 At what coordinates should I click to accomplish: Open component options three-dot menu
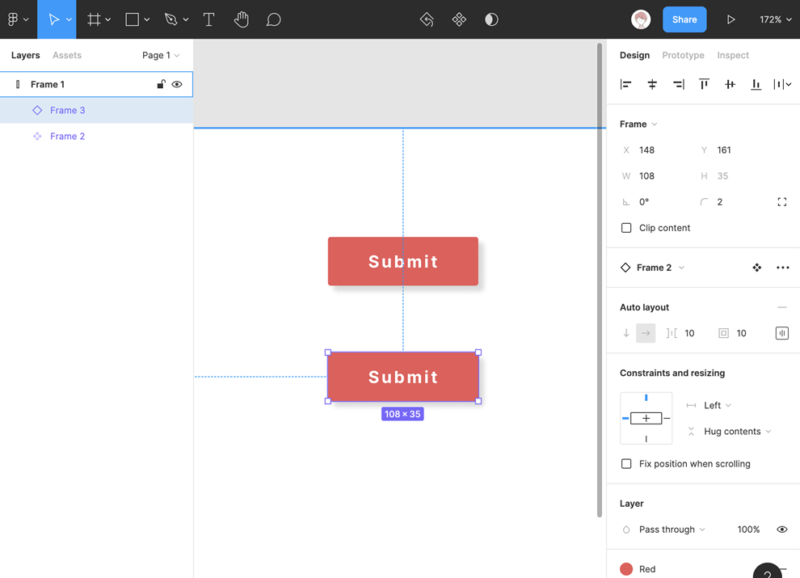[x=782, y=268]
